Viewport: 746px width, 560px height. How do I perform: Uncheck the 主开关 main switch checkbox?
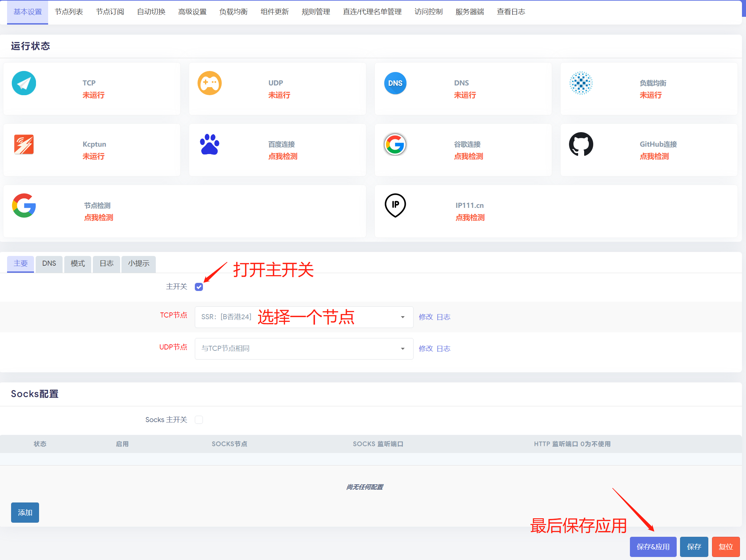[199, 287]
